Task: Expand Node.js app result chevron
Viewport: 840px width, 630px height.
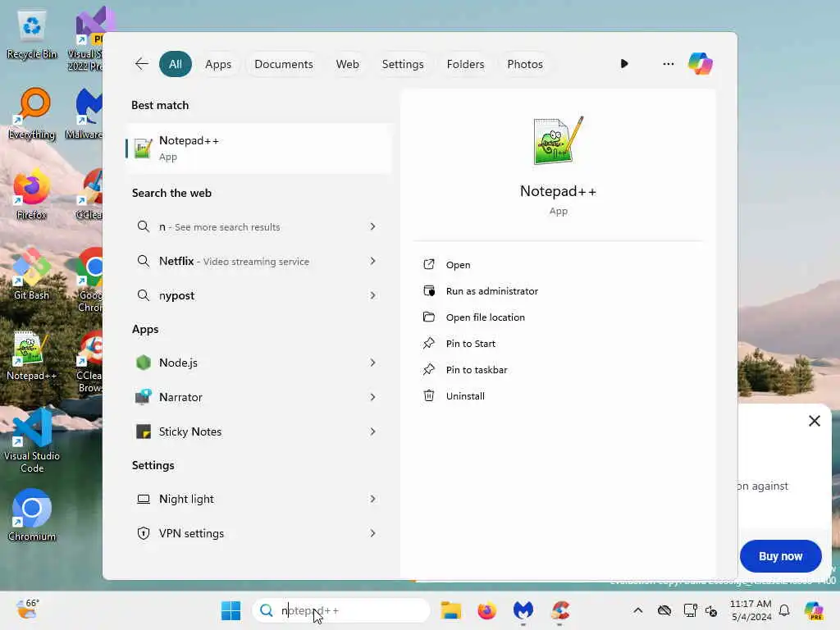Action: tap(373, 363)
